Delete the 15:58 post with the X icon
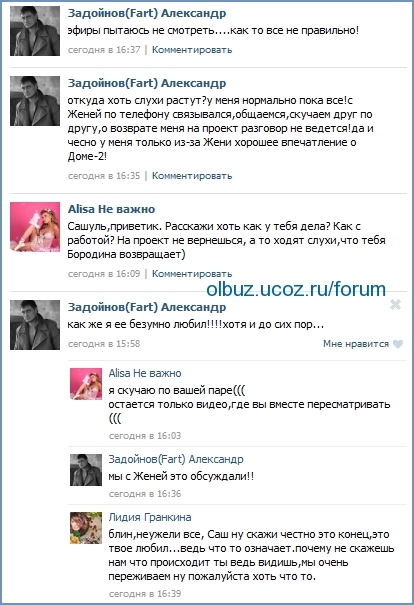Viewport: 414px width, 605px height. [x=395, y=305]
